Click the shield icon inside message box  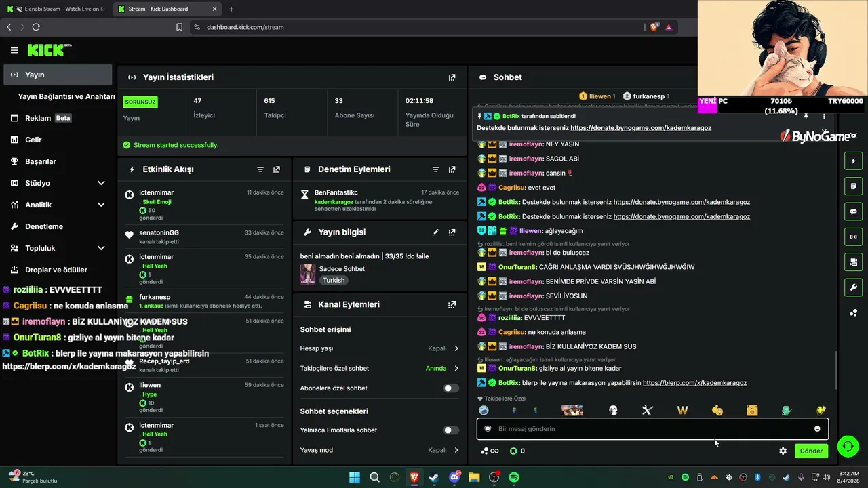tap(488, 429)
